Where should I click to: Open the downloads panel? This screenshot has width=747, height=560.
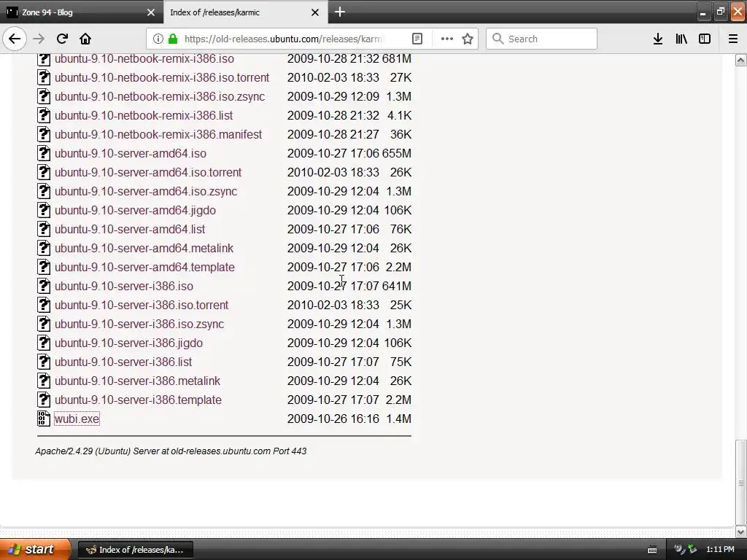point(658,39)
